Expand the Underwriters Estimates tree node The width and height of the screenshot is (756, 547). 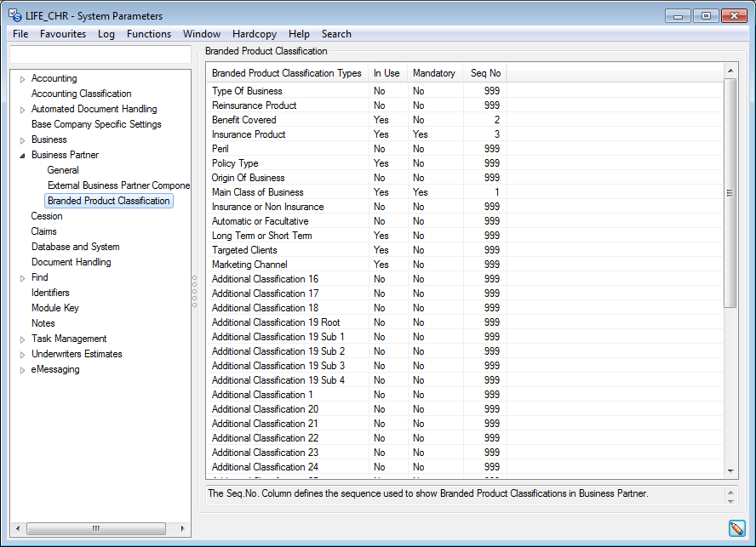coord(22,354)
